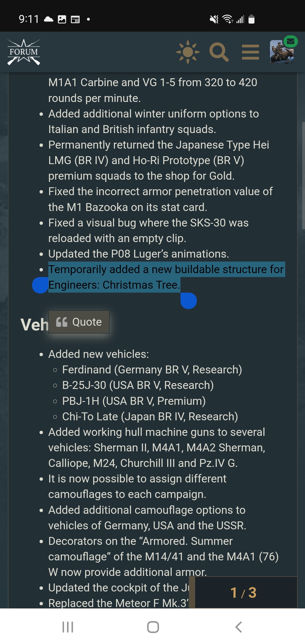Toggle the light/dark theme sun icon
Screen dimensions: 305x644
188,52
